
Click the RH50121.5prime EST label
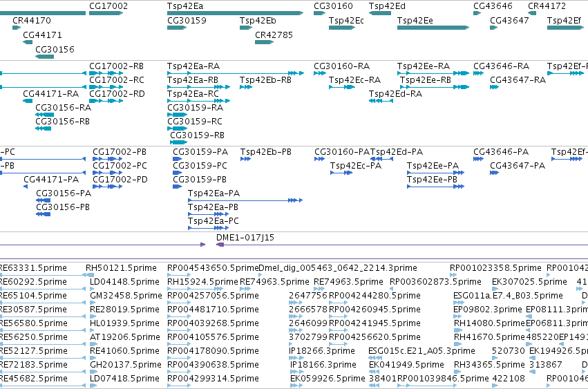pyautogui.click(x=121, y=268)
